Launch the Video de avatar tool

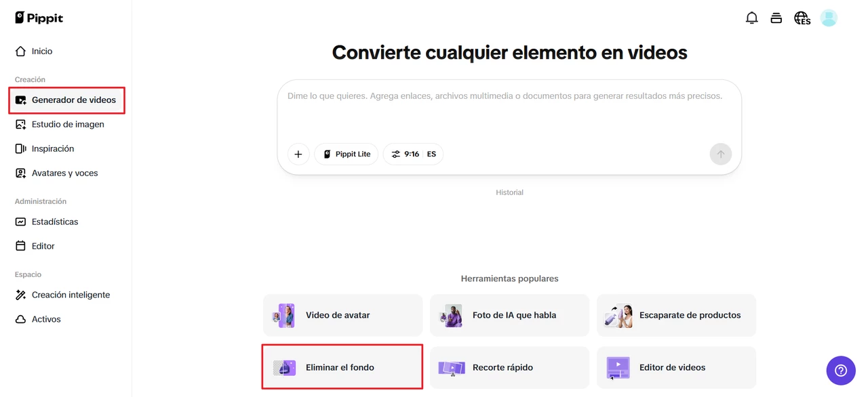[x=342, y=315]
